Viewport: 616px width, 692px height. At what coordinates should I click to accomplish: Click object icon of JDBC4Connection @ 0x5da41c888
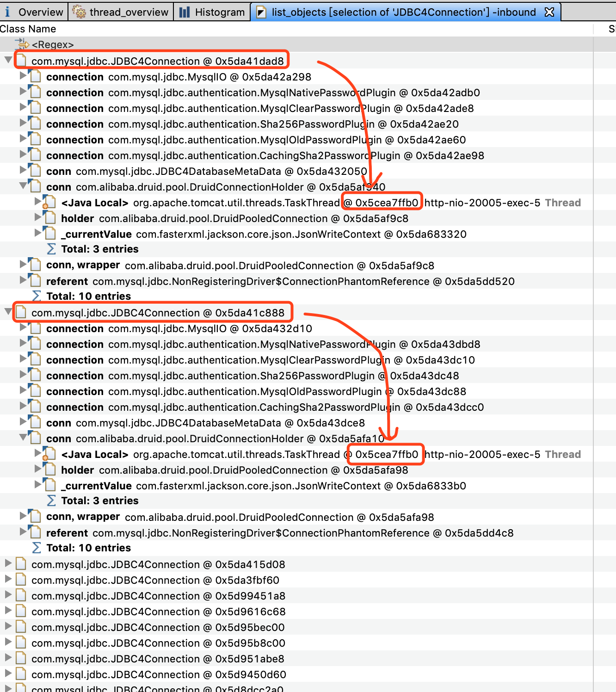(x=21, y=313)
